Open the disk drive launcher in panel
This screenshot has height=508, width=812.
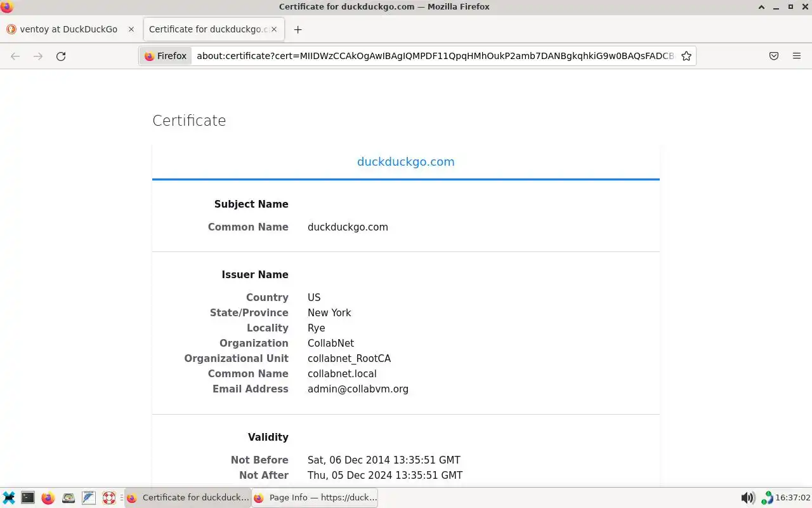click(69, 498)
